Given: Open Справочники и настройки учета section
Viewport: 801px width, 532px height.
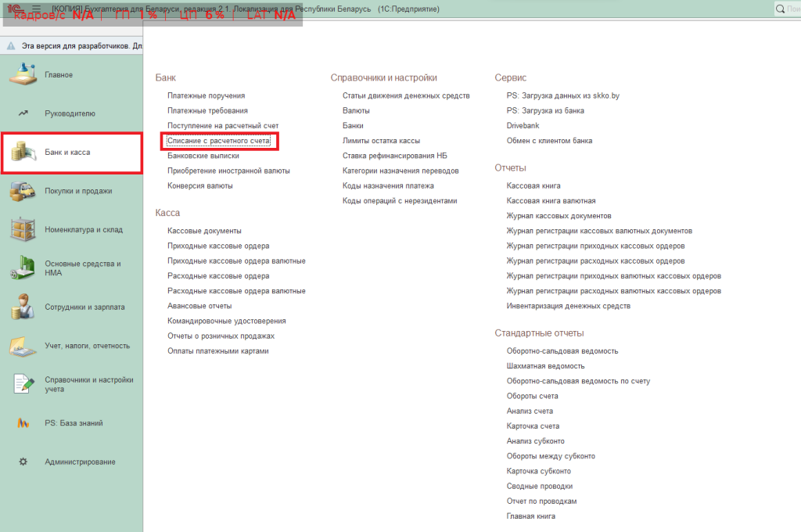Looking at the screenshot, I should point(88,384).
